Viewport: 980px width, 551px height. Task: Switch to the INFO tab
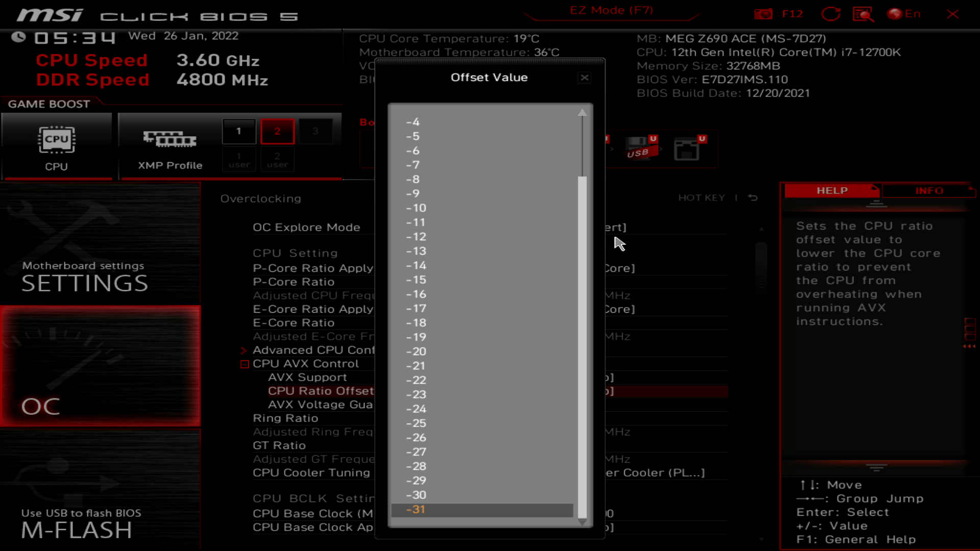point(929,190)
